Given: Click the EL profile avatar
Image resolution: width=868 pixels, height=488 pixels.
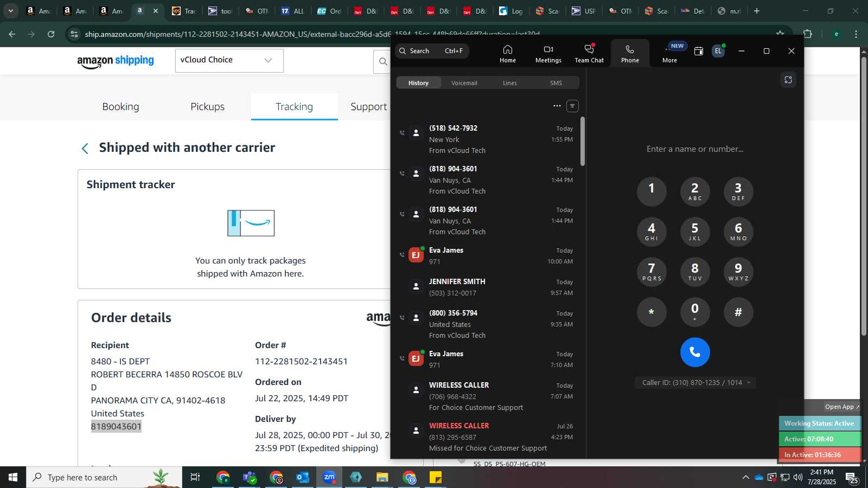Looking at the screenshot, I should point(718,51).
